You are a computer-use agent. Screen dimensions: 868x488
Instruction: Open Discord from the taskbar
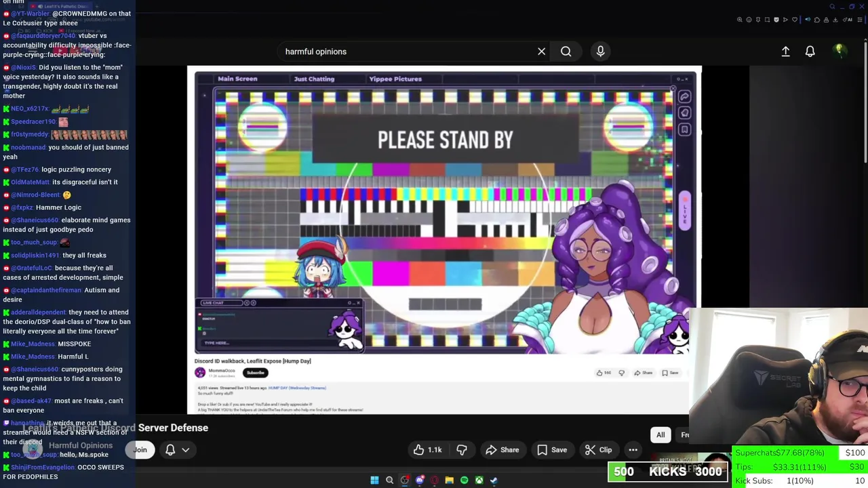(420, 480)
